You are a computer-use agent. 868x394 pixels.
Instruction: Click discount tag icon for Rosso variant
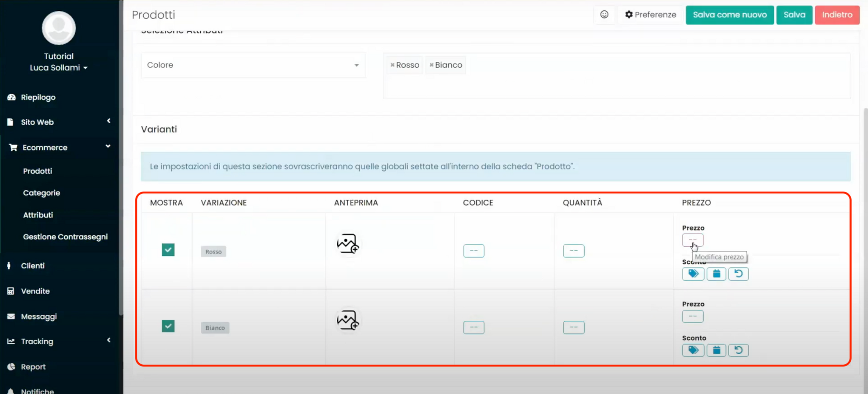point(693,274)
